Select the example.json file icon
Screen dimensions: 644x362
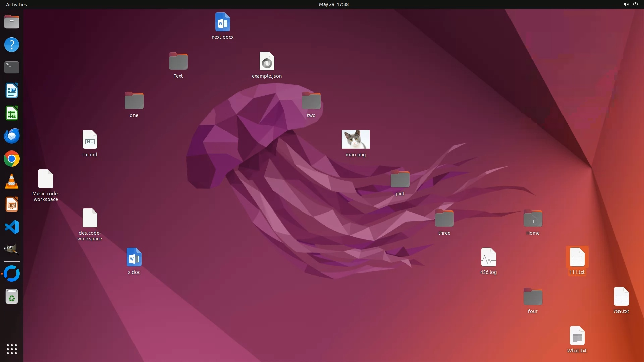(267, 61)
